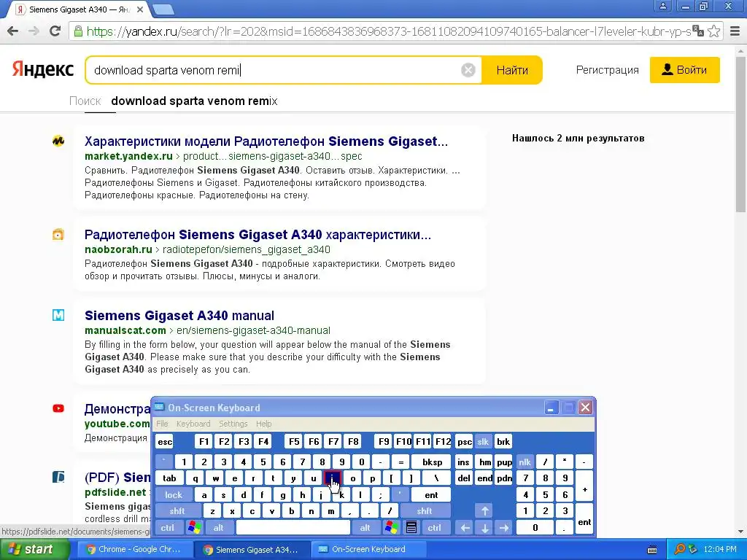Clear the search query with X icon

468,70
